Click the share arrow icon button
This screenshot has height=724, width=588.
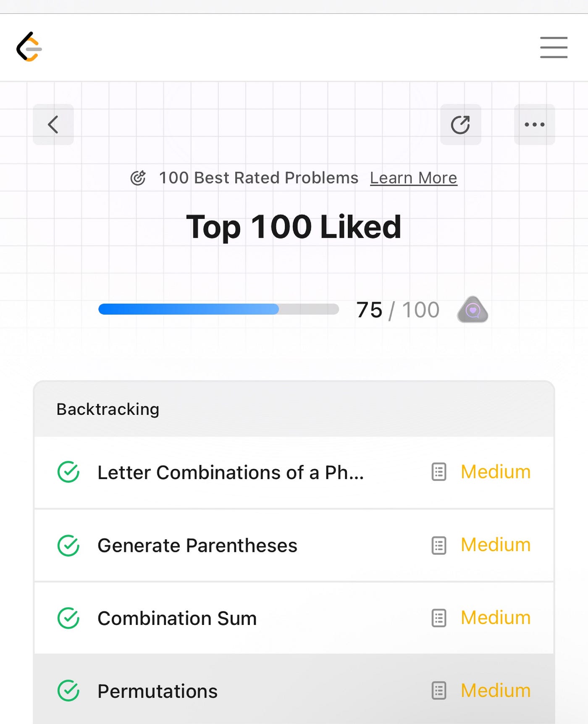click(460, 124)
